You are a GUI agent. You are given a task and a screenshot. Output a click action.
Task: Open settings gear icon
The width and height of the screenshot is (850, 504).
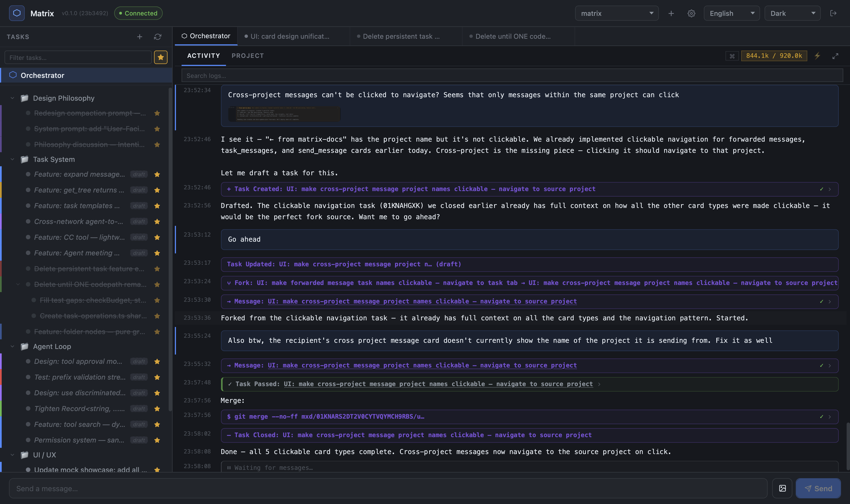click(x=691, y=13)
